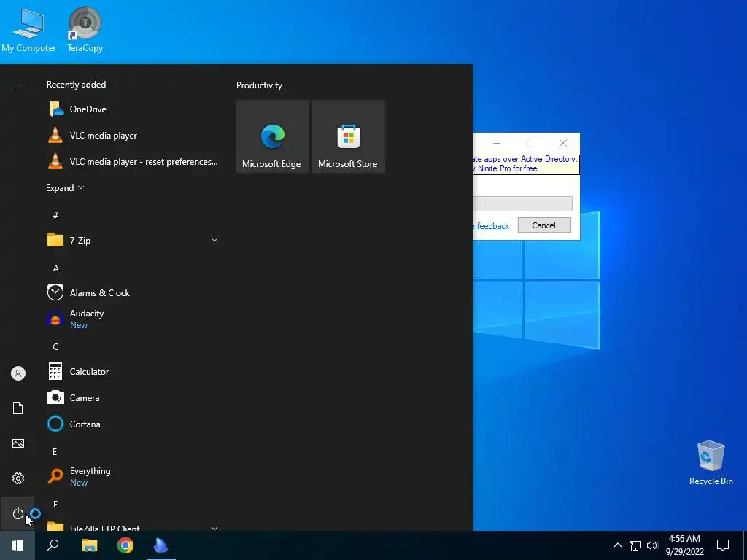Click the Productivity group title
Image resolution: width=747 pixels, height=560 pixels.
(259, 85)
